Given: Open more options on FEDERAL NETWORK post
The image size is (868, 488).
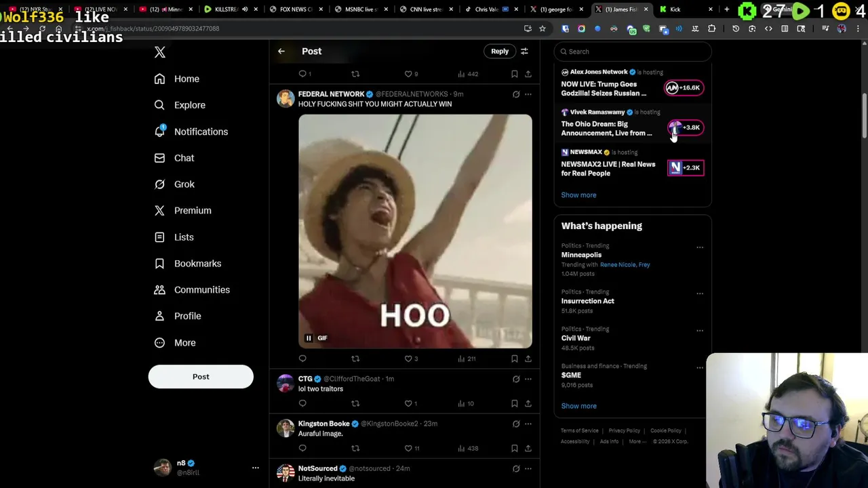Looking at the screenshot, I should point(528,94).
